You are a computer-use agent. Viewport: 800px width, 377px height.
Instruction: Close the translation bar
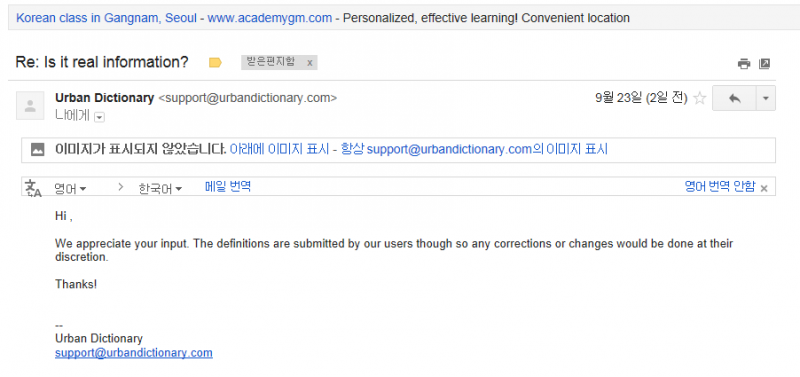[764, 188]
